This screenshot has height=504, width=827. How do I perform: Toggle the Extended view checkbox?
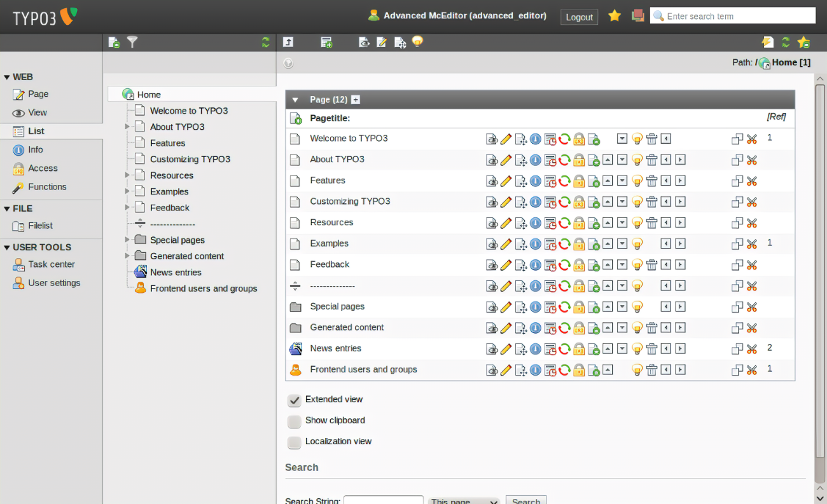[x=294, y=400]
